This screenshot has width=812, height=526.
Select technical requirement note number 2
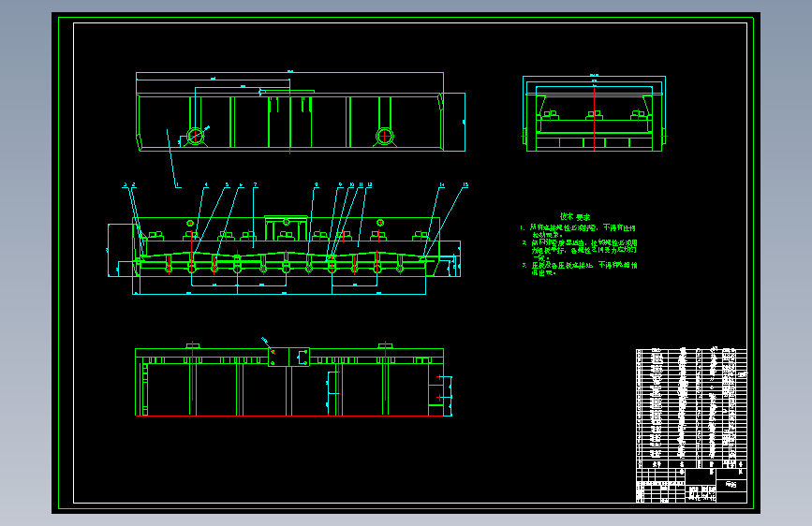tap(580, 250)
